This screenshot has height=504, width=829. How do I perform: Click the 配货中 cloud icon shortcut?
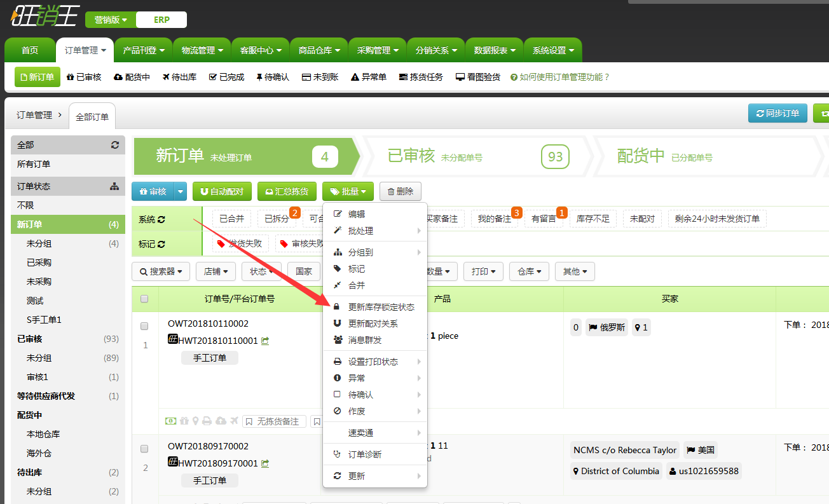[x=132, y=77]
